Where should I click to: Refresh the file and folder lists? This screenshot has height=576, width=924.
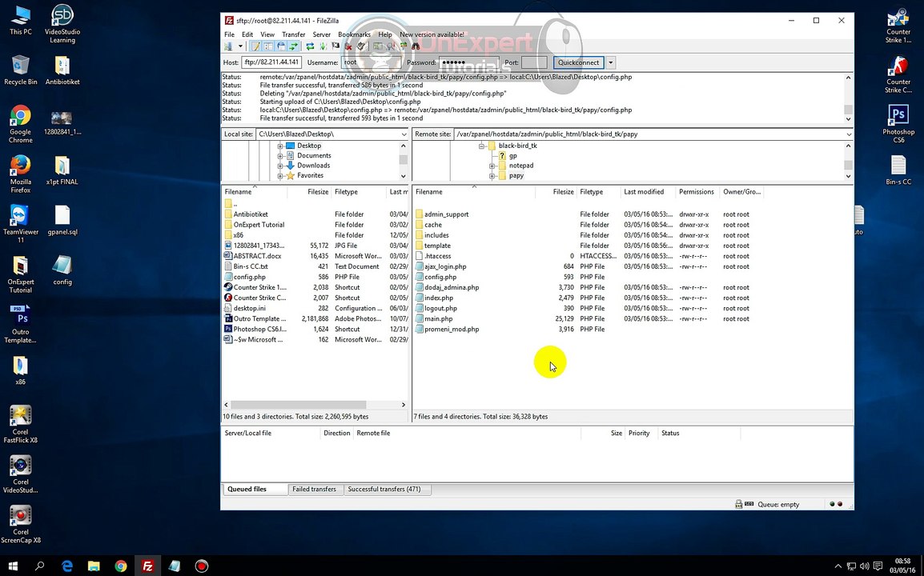point(310,46)
